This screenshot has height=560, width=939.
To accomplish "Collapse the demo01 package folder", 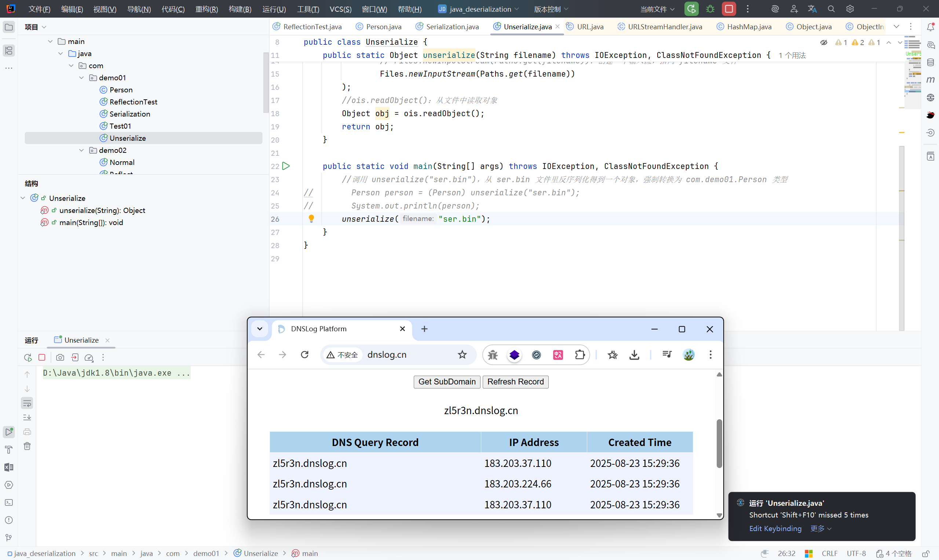I will pyautogui.click(x=81, y=78).
